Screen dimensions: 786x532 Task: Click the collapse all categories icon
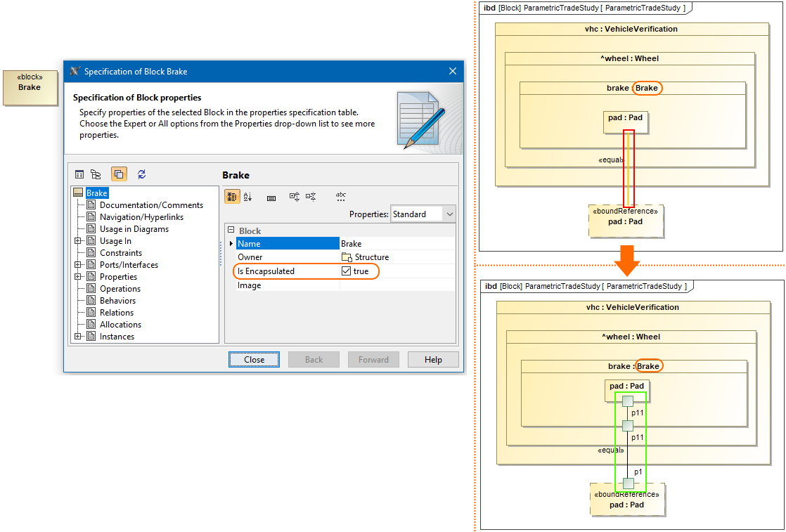[310, 196]
